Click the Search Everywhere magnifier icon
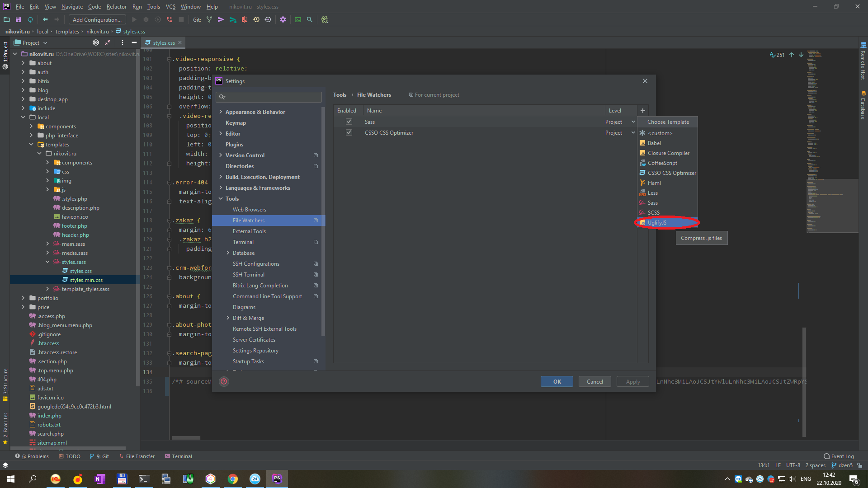Image resolution: width=868 pixels, height=488 pixels. coord(310,19)
